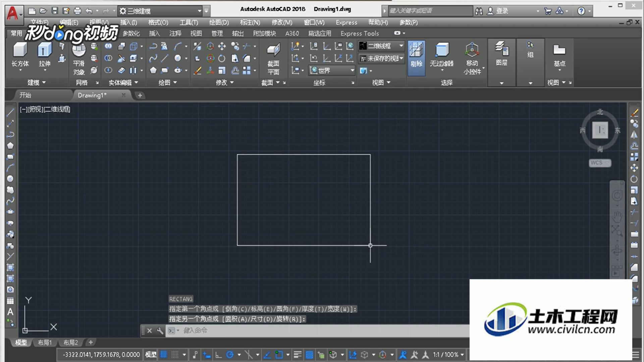Viewport: 644px width, 362px height.
Task: Click the Plot print icon
Action: (77, 11)
